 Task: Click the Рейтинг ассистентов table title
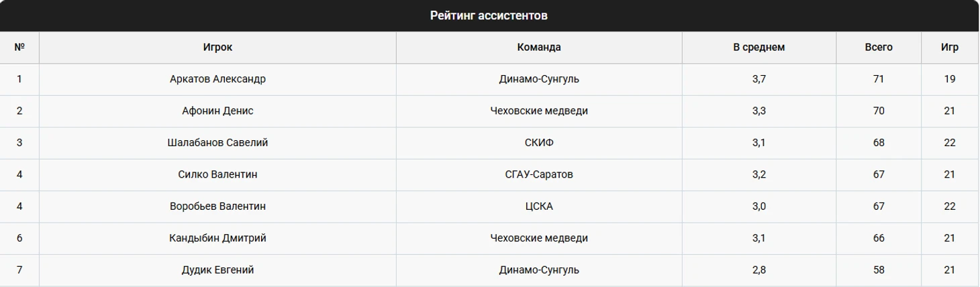tap(489, 15)
